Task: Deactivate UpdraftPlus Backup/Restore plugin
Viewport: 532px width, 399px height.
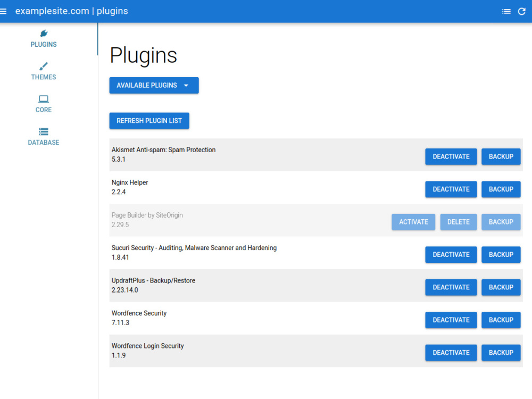Action: [x=451, y=287]
